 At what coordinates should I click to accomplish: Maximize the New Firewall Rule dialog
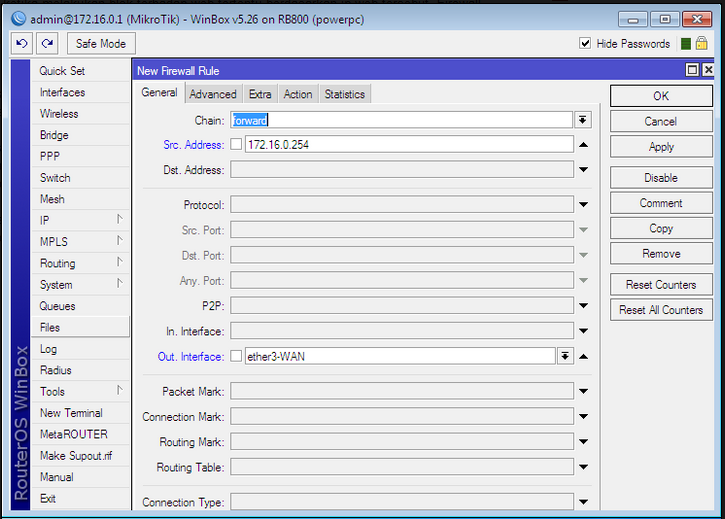(x=692, y=70)
